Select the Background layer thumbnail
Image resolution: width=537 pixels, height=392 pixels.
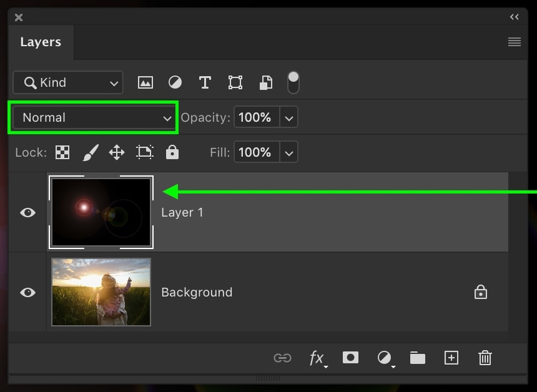click(x=101, y=292)
